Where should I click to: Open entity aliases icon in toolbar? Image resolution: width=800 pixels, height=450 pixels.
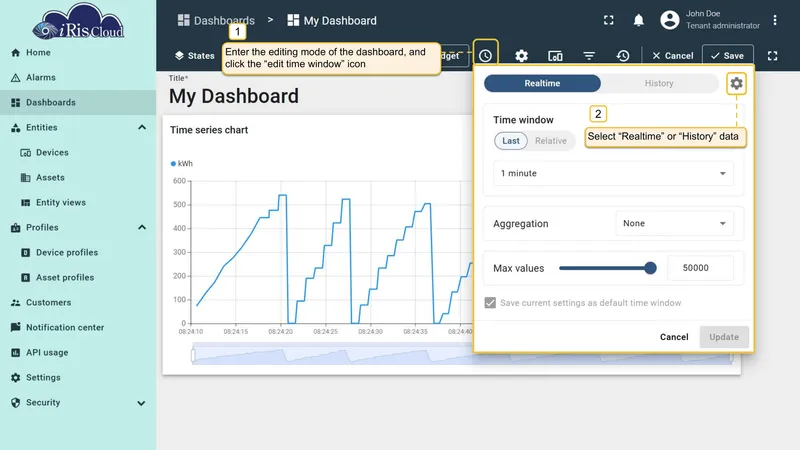(x=555, y=56)
